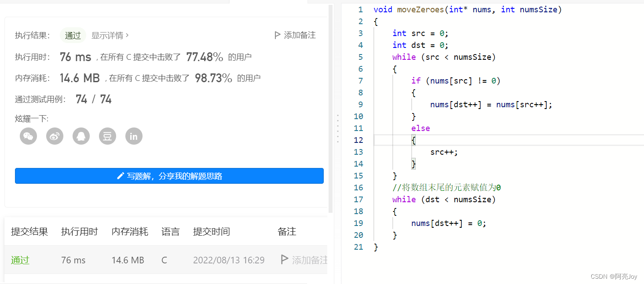
Task: Share result via Douban icon
Action: coord(107,136)
